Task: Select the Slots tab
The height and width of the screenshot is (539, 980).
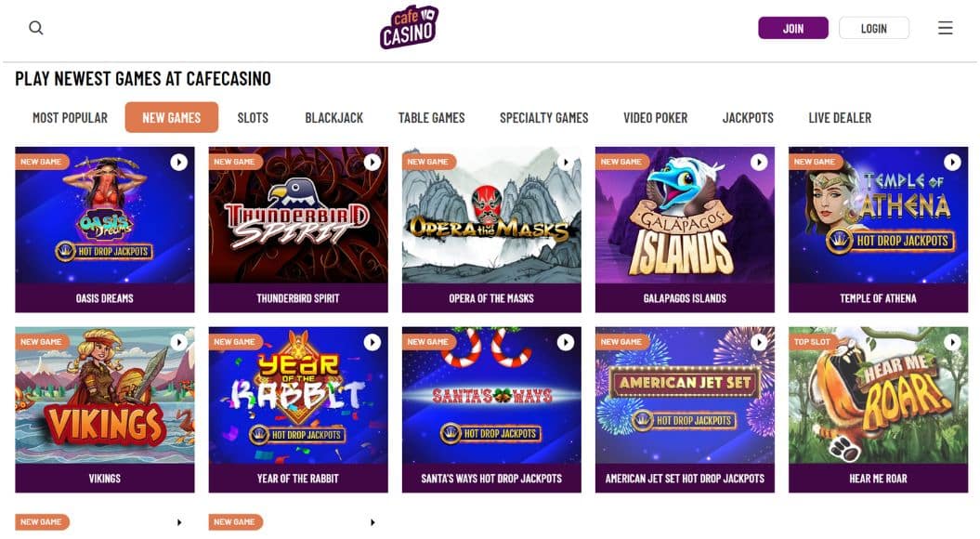Action: point(253,117)
